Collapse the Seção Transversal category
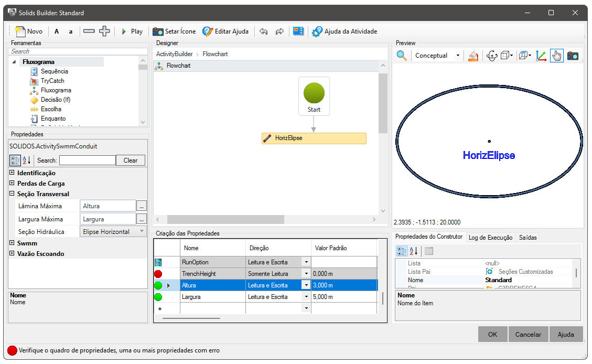 click(12, 194)
